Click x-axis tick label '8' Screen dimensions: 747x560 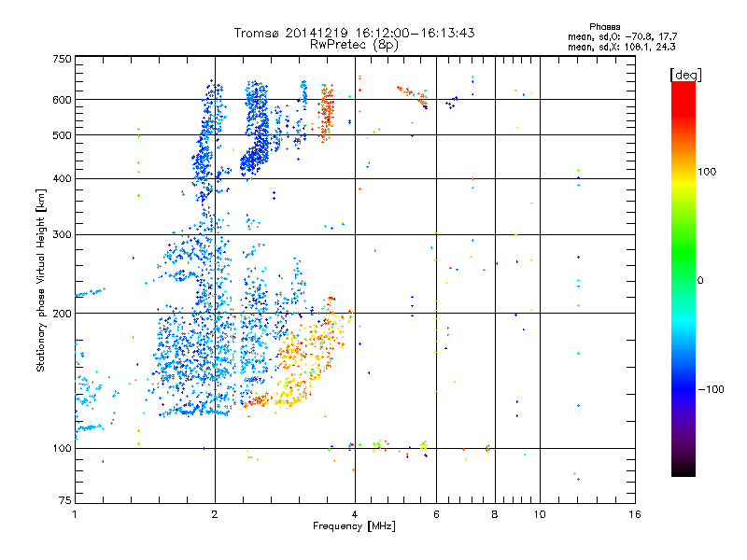[x=495, y=514]
